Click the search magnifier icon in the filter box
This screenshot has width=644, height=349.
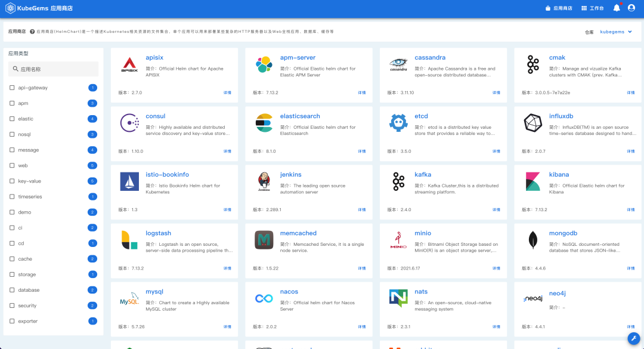coord(15,69)
